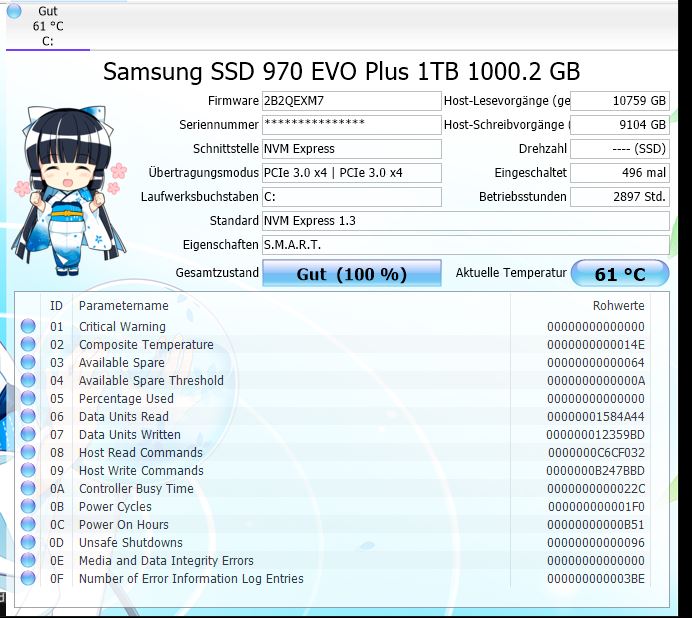
Task: Click raw value 0000001584A44
Action: tap(596, 417)
